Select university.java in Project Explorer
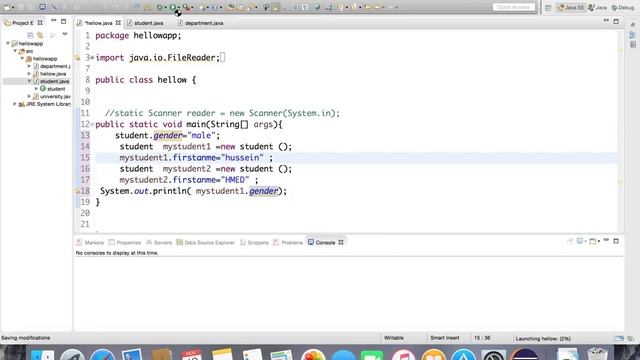Screen dimensions: 640x360 [x=52, y=97]
